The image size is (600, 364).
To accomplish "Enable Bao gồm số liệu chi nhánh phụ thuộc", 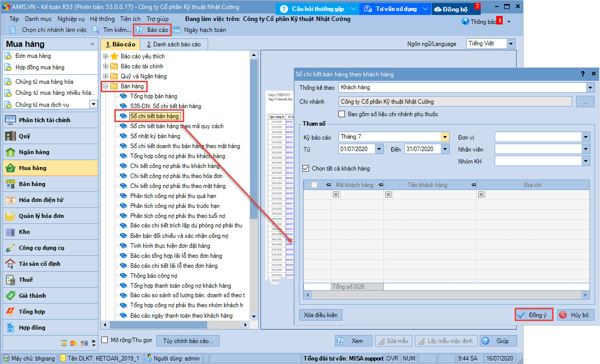I will pos(342,114).
